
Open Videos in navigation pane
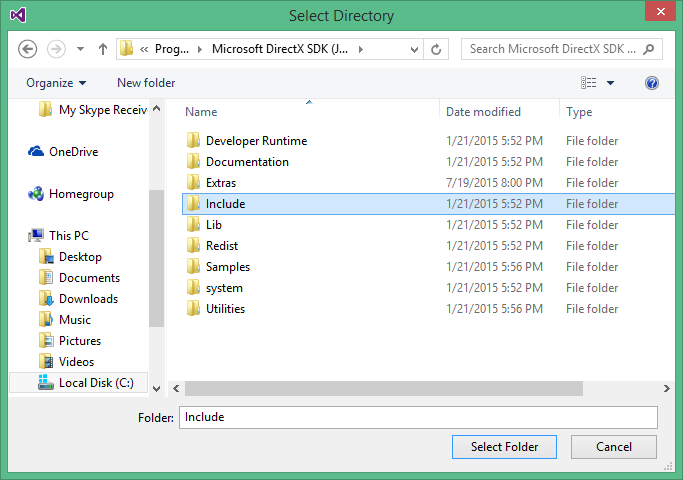[x=66, y=362]
